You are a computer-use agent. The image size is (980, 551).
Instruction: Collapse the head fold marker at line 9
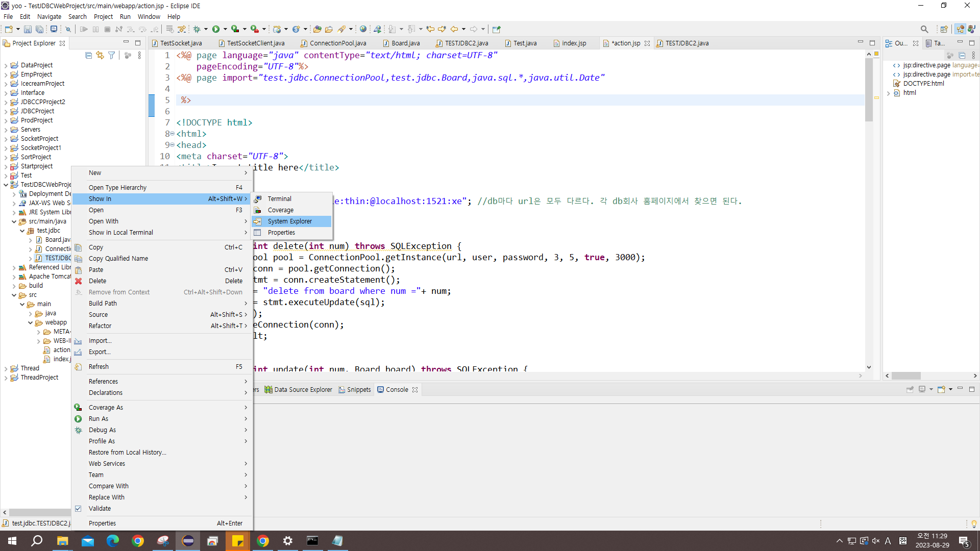(172, 145)
